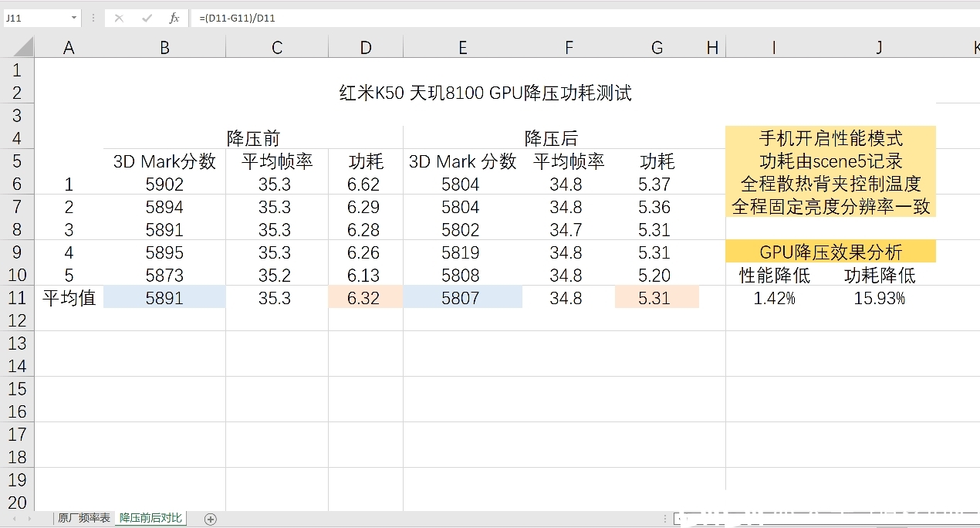Click the 手机开启性能模式 note
The height and width of the screenshot is (528, 980).
[830, 138]
